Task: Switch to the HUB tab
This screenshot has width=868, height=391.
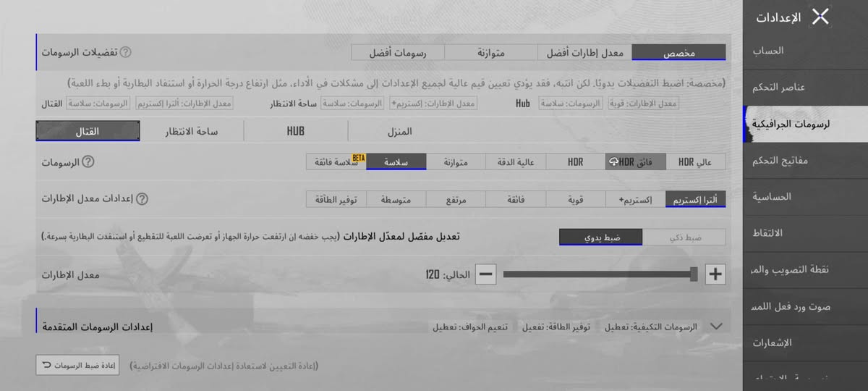Action: click(x=296, y=131)
